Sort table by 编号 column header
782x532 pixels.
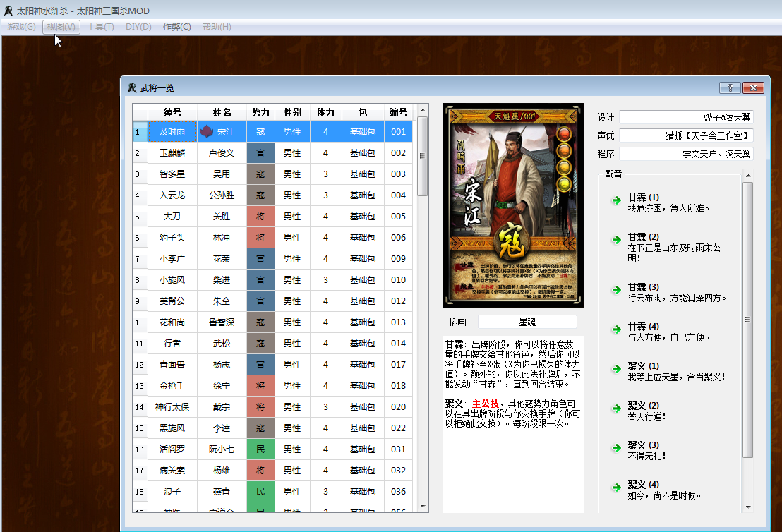coord(399,112)
